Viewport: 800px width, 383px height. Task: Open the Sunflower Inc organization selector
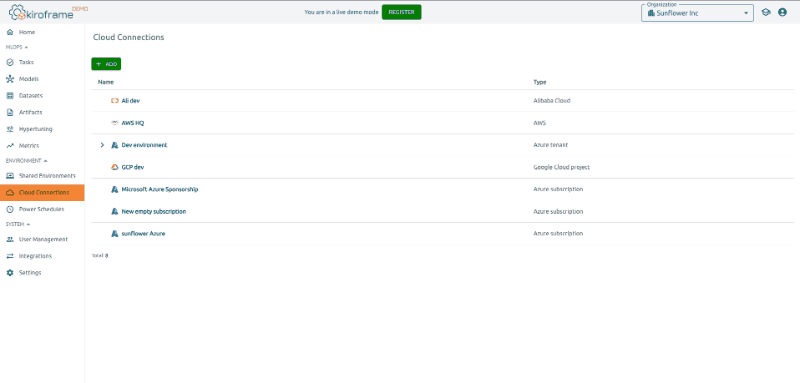[697, 13]
